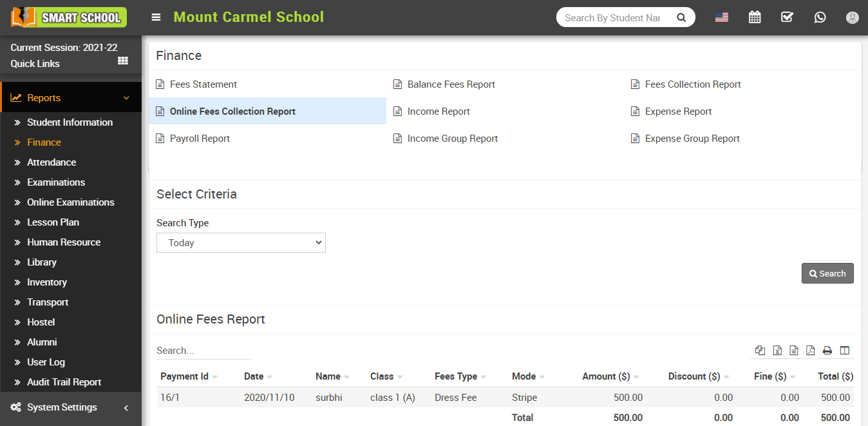Open WhatsApp messaging in the header
This screenshot has width=868, height=426.
coord(820,17)
